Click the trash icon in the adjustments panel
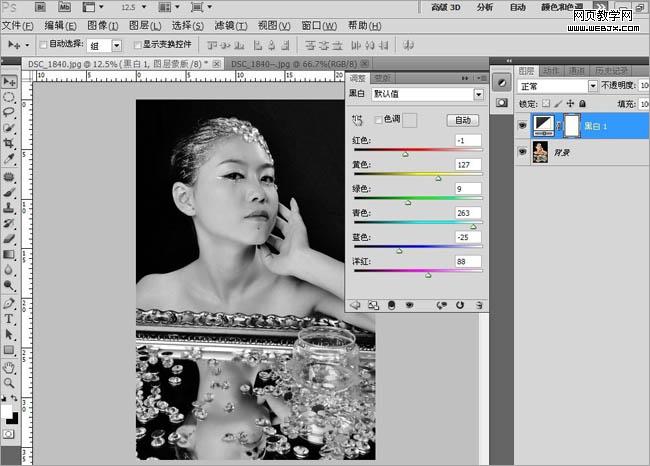 [477, 304]
